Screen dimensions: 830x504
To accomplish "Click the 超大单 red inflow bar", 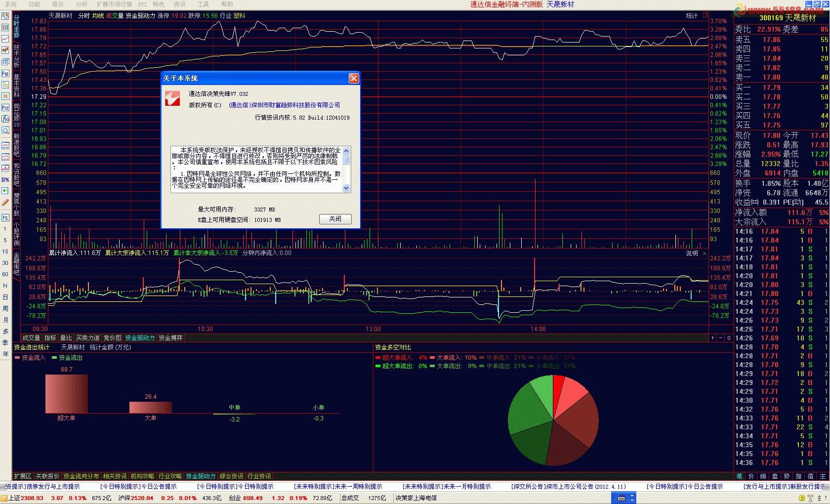I will click(67, 394).
